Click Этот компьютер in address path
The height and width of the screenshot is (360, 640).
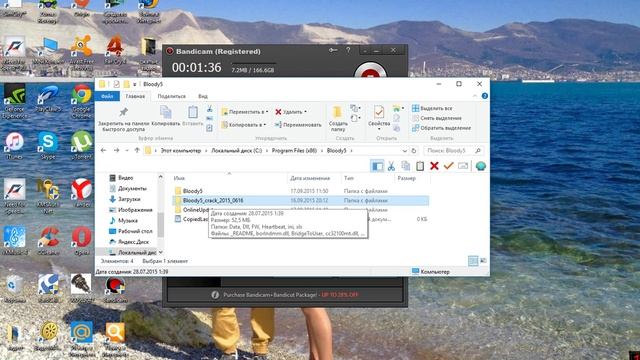(180, 151)
